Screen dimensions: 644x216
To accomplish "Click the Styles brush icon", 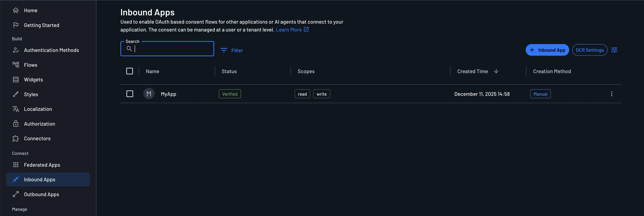I will coord(16,94).
